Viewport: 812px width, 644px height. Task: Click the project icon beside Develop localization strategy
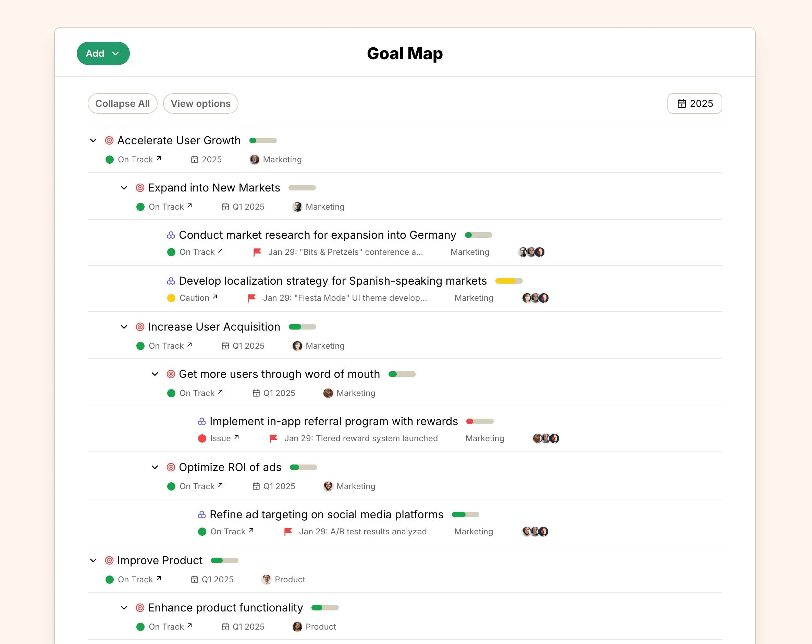tap(171, 281)
